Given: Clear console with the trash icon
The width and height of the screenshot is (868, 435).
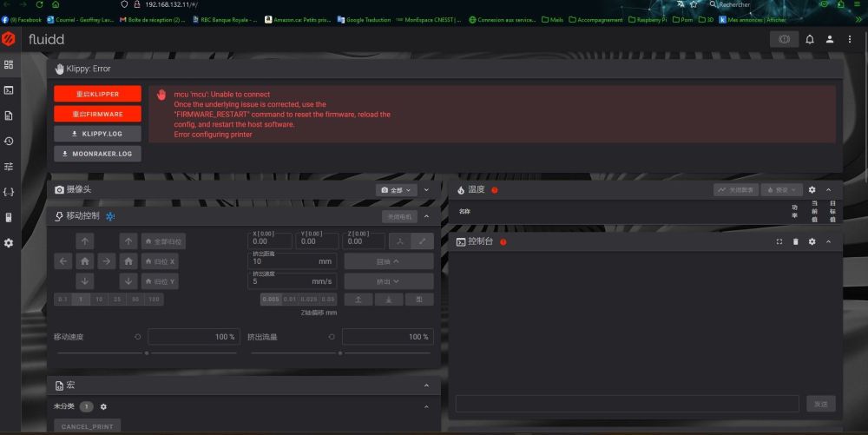Looking at the screenshot, I should [795, 242].
